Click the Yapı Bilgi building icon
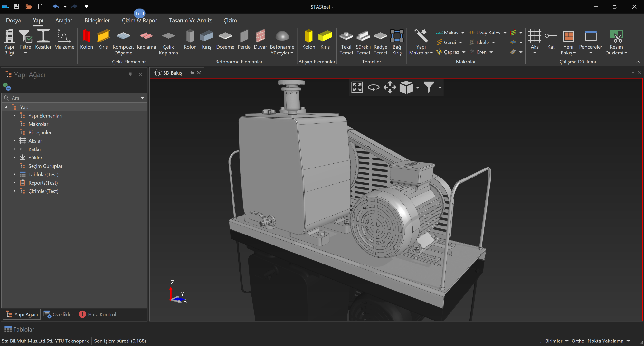 9,36
